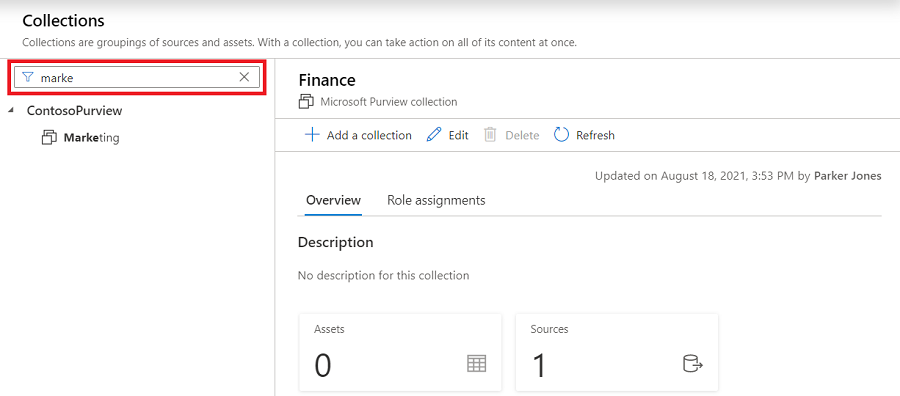Click the plus icon for Add a collection
The image size is (900, 396).
(312, 135)
